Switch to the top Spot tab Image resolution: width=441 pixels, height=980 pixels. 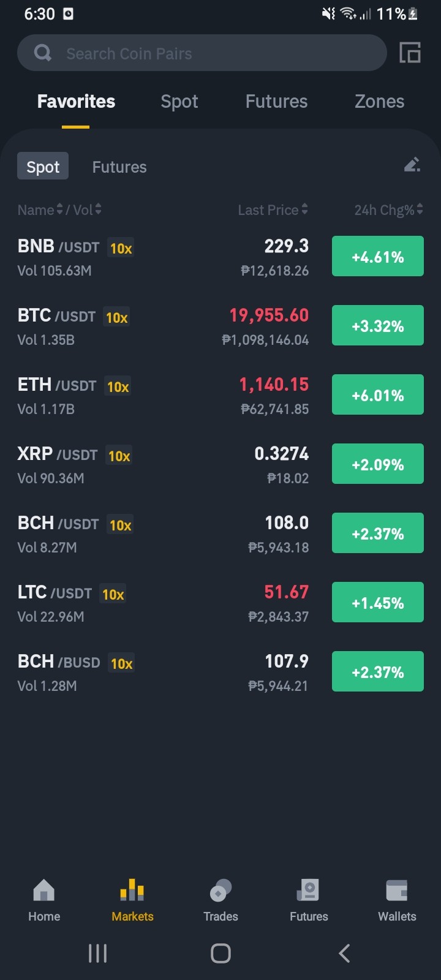pyautogui.click(x=179, y=101)
